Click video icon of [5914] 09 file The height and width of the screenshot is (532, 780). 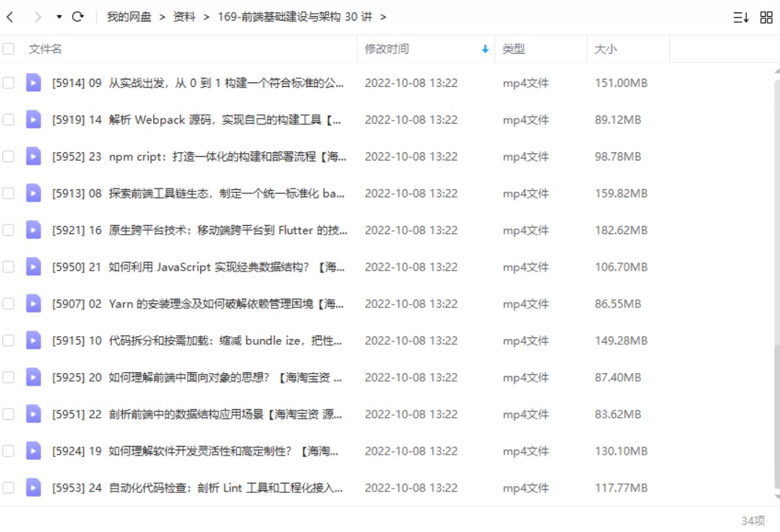[33, 82]
